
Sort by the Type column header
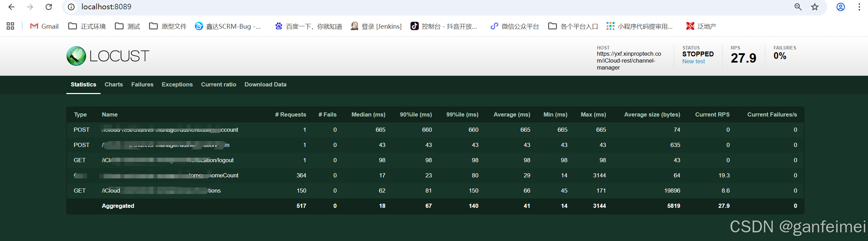click(80, 114)
